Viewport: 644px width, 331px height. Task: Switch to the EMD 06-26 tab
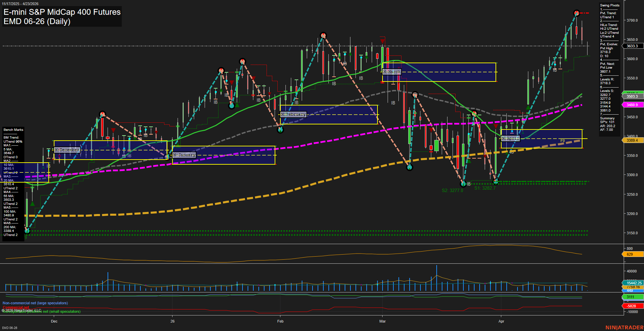[9, 328]
